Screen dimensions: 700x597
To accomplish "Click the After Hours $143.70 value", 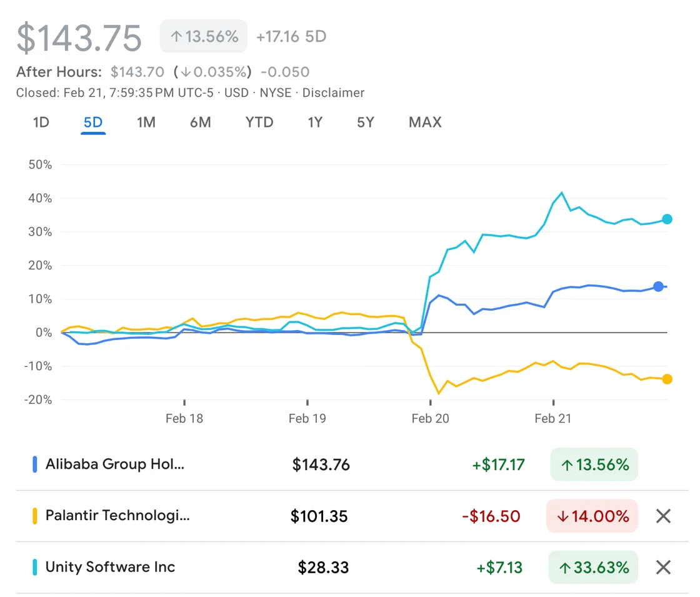I will click(137, 71).
